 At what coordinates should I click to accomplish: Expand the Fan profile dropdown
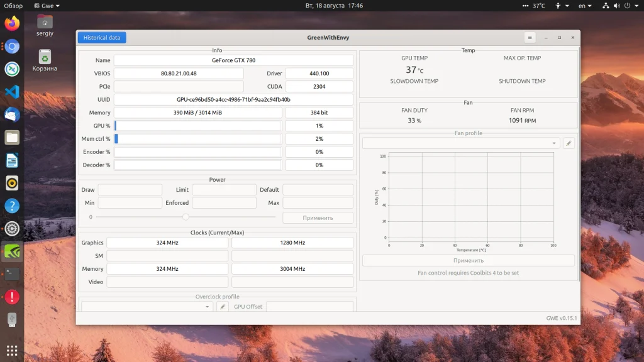(460, 143)
